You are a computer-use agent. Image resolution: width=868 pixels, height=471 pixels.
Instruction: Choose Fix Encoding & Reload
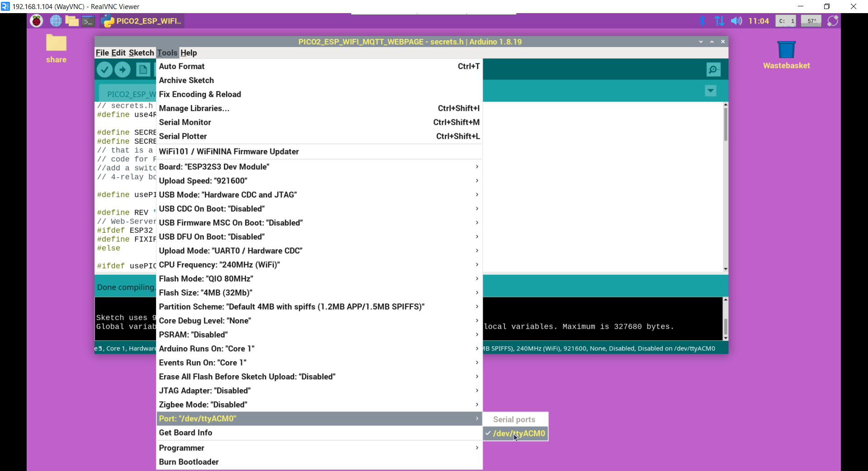tap(319, 94)
